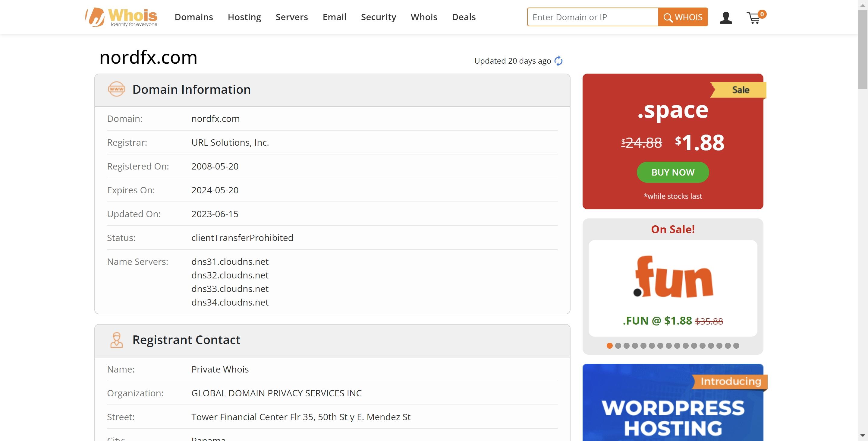868x441 pixels.
Task: Click registrar value URL Solutions, Inc.
Action: coord(230,142)
